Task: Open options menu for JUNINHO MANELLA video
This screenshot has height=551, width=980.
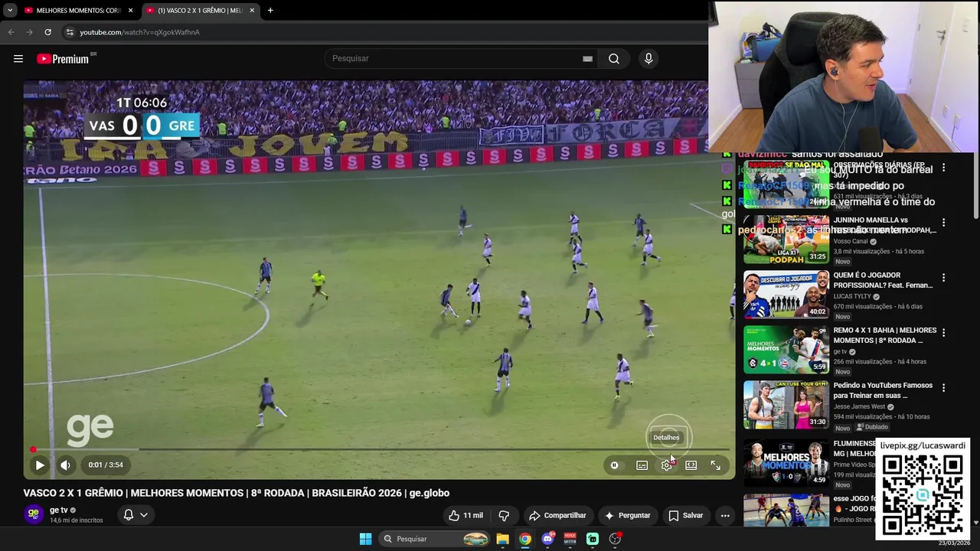Action: click(943, 223)
